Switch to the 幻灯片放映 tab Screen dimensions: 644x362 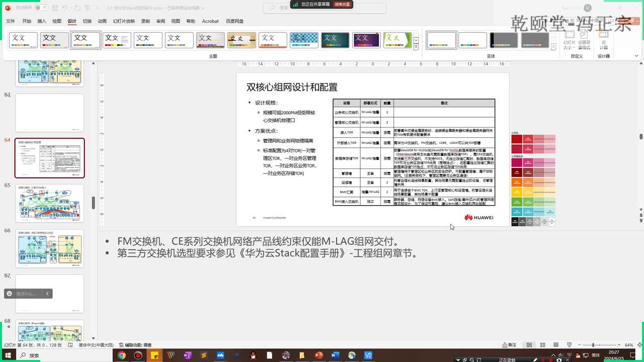pyautogui.click(x=124, y=21)
